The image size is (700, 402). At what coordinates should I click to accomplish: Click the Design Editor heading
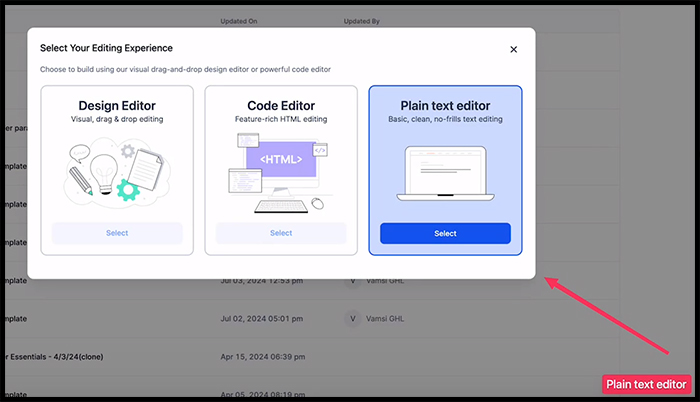117,106
